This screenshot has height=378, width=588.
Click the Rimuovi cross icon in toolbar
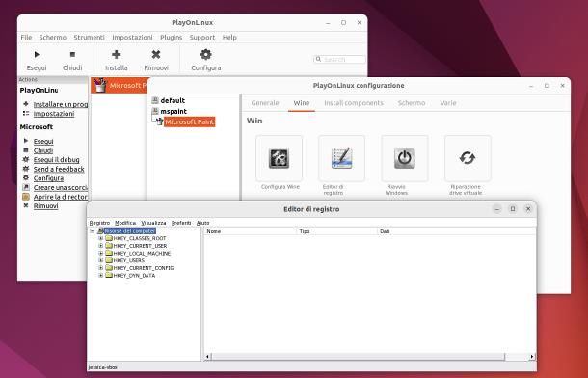tap(156, 55)
